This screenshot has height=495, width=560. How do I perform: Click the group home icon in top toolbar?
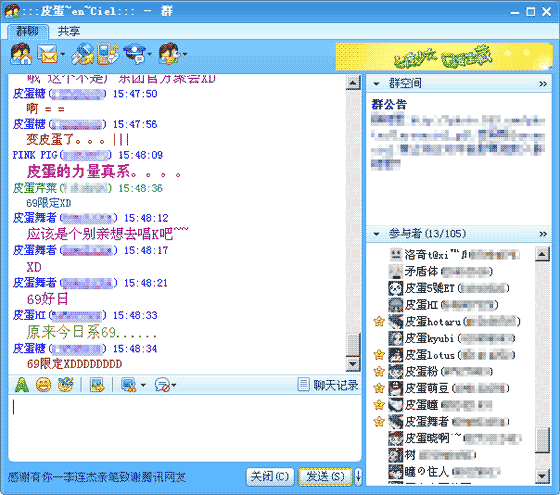pos(21,54)
